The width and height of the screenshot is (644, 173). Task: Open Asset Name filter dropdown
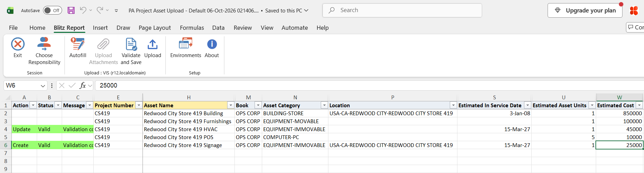[231, 105]
